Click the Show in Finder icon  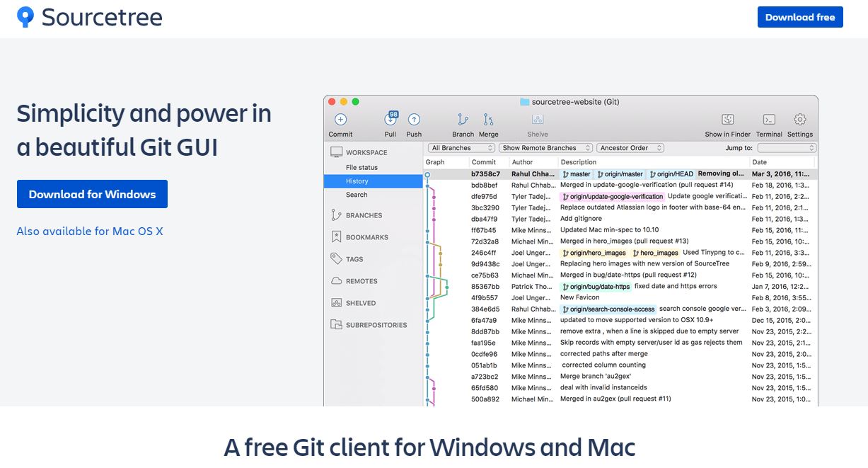click(728, 120)
